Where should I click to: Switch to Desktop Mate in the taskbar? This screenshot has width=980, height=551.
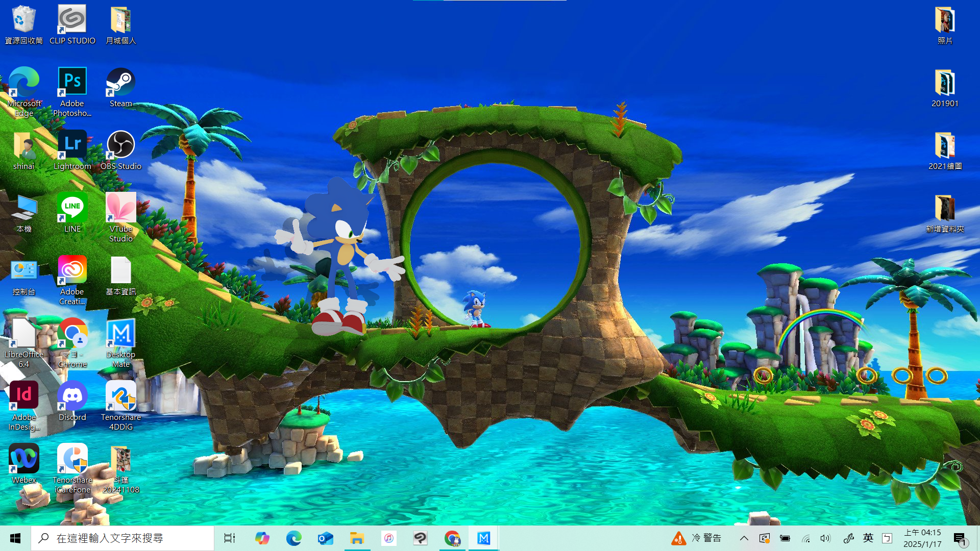tap(484, 538)
